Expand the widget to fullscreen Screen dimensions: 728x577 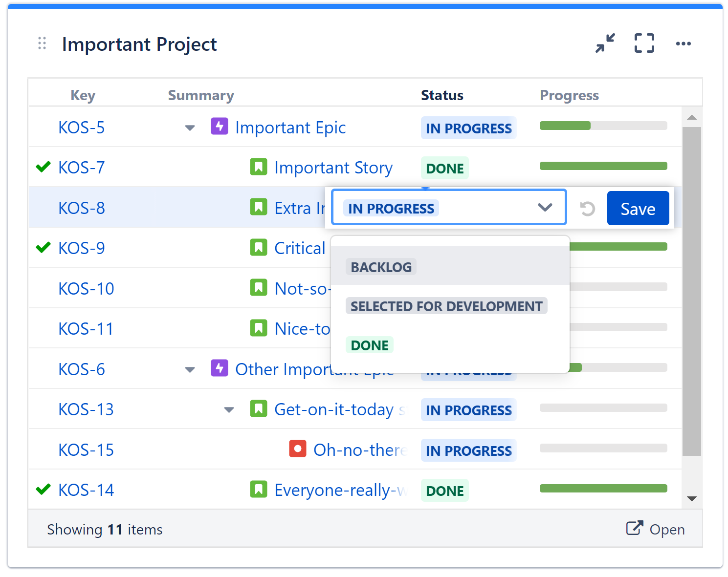(643, 43)
